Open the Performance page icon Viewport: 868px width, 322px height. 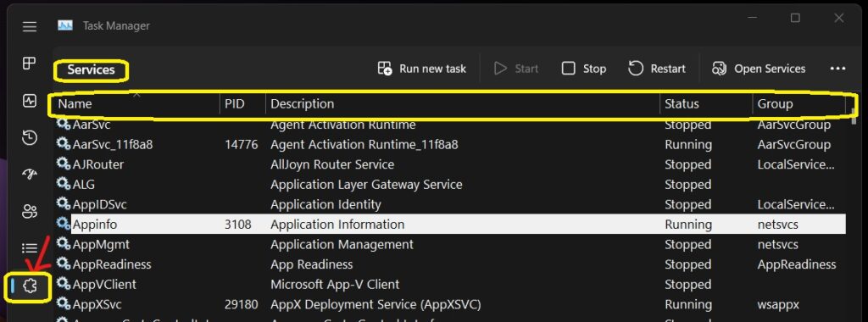coord(30,101)
